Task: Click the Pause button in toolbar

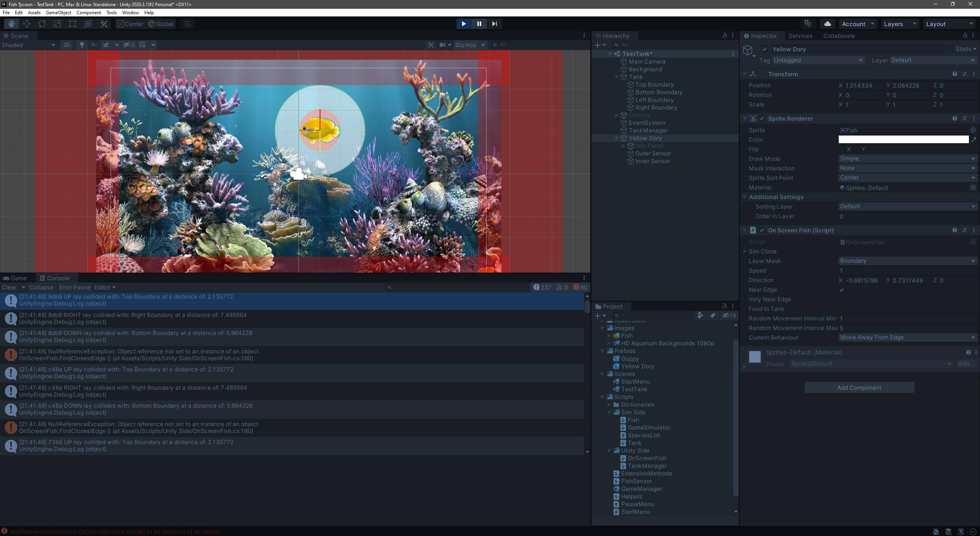Action: [x=480, y=24]
